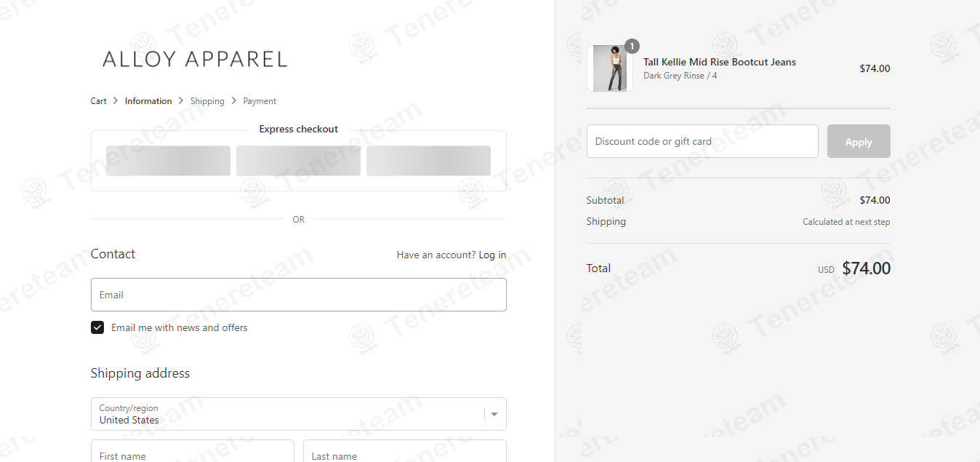Select the Payment breadcrumb step
Screen dimensions: 980x462
tap(260, 101)
